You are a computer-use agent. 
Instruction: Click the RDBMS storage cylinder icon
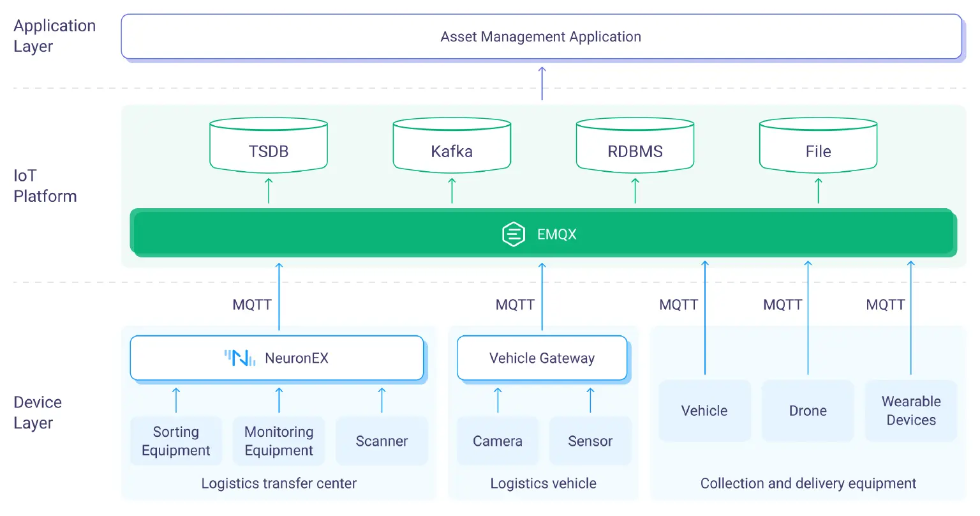[634, 145]
